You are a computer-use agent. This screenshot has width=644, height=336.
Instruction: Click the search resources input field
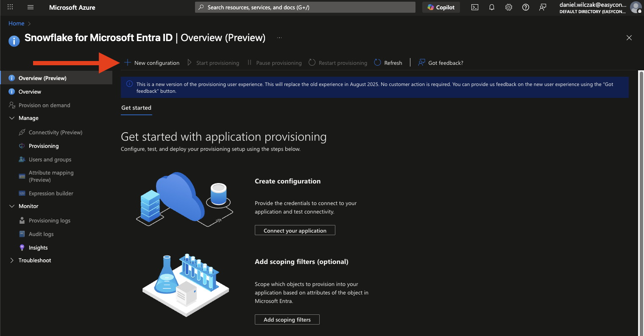(x=305, y=7)
